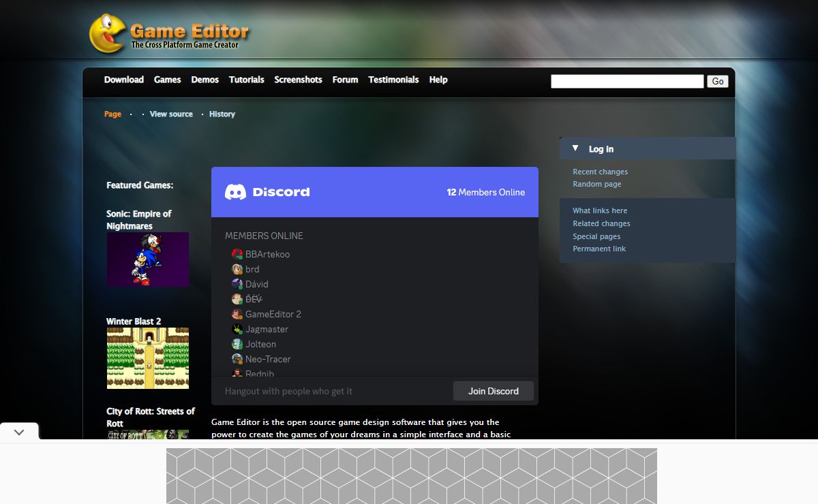Click Jagmaster's avatar icon
This screenshot has height=504, width=818.
point(237,329)
